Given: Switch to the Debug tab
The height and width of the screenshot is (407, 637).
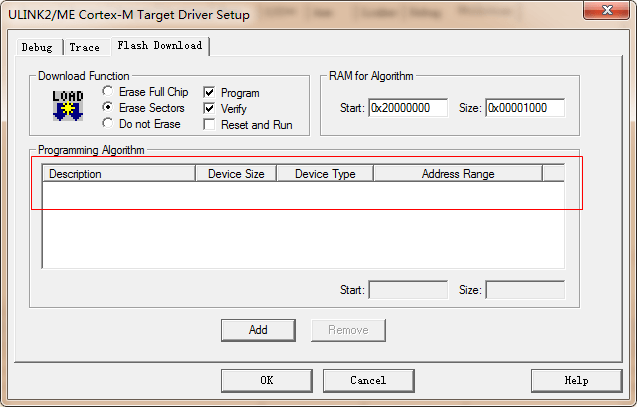Looking at the screenshot, I should [x=37, y=47].
